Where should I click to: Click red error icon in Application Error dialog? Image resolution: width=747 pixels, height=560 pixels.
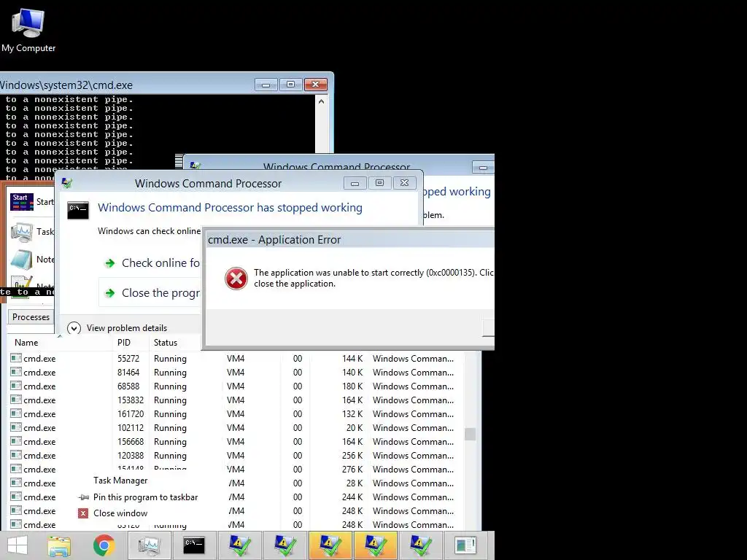pos(236,279)
